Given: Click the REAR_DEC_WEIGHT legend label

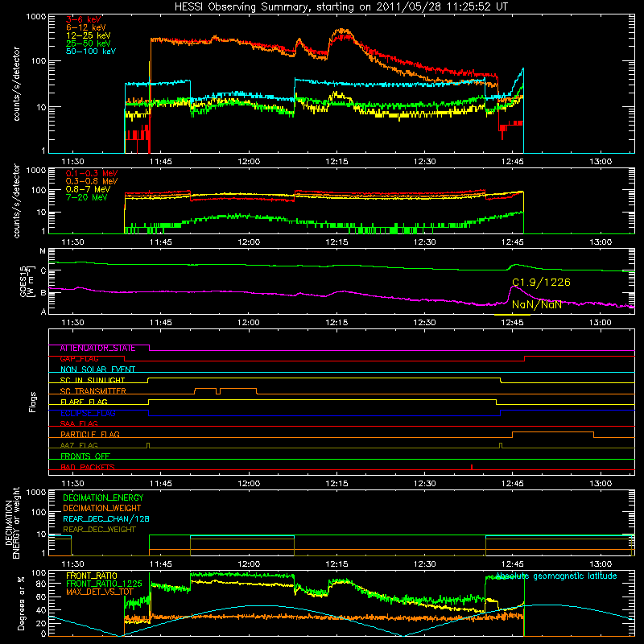Looking at the screenshot, I should pyautogui.click(x=99, y=530).
